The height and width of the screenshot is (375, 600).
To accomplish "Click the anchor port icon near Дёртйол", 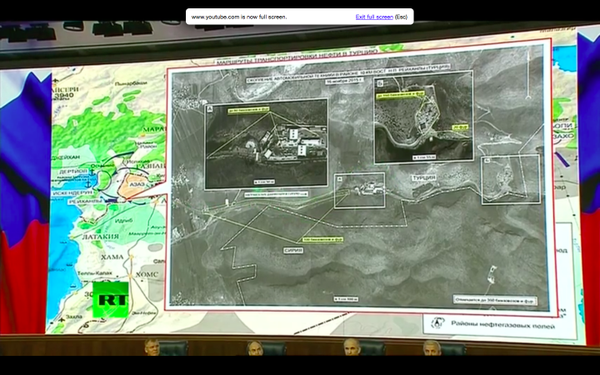I will 91,173.
